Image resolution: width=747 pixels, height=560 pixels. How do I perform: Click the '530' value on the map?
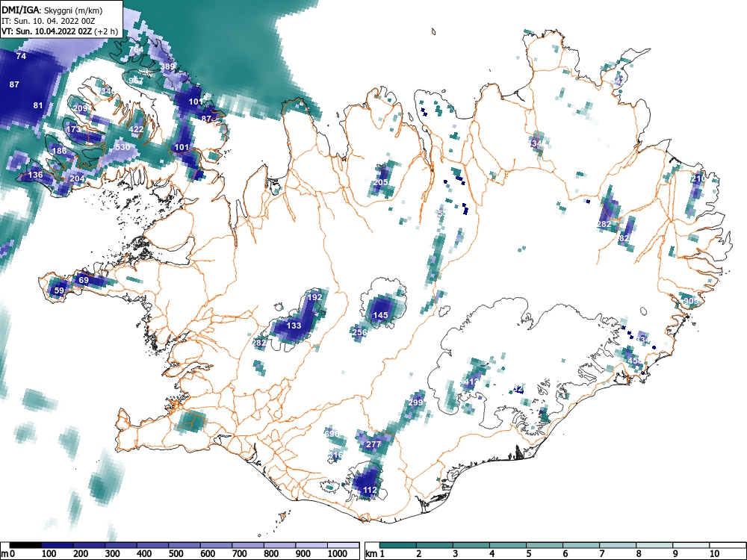click(x=123, y=146)
